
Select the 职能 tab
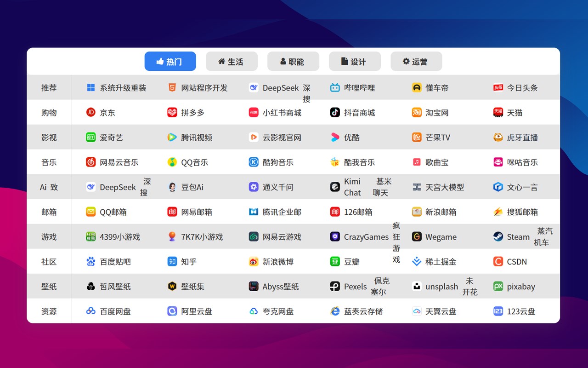(x=293, y=61)
